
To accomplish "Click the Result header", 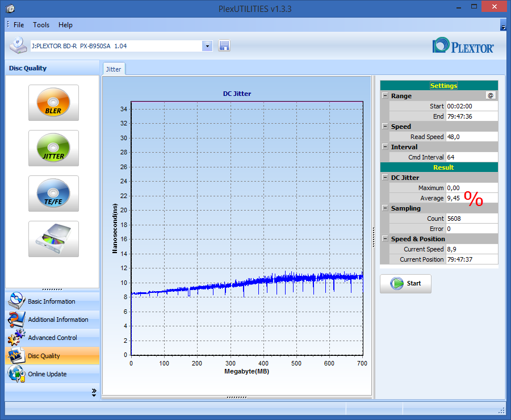I will (439, 167).
